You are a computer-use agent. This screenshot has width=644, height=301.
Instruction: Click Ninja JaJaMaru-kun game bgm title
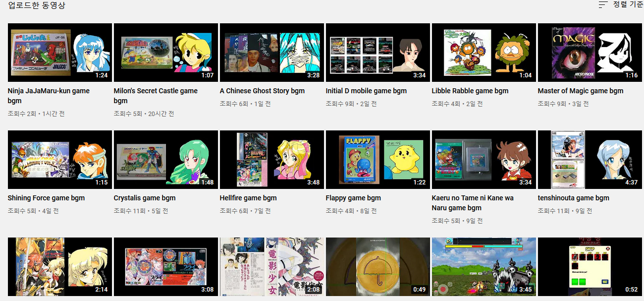(x=49, y=96)
